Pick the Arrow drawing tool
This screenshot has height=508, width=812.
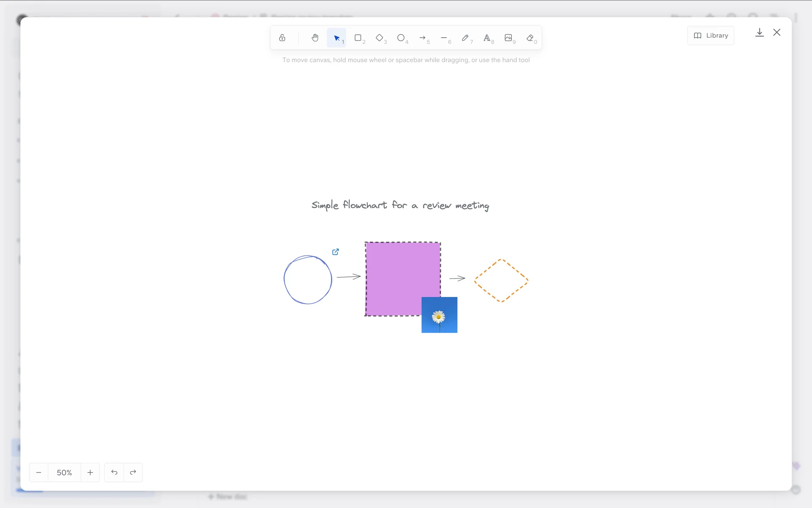[422, 38]
